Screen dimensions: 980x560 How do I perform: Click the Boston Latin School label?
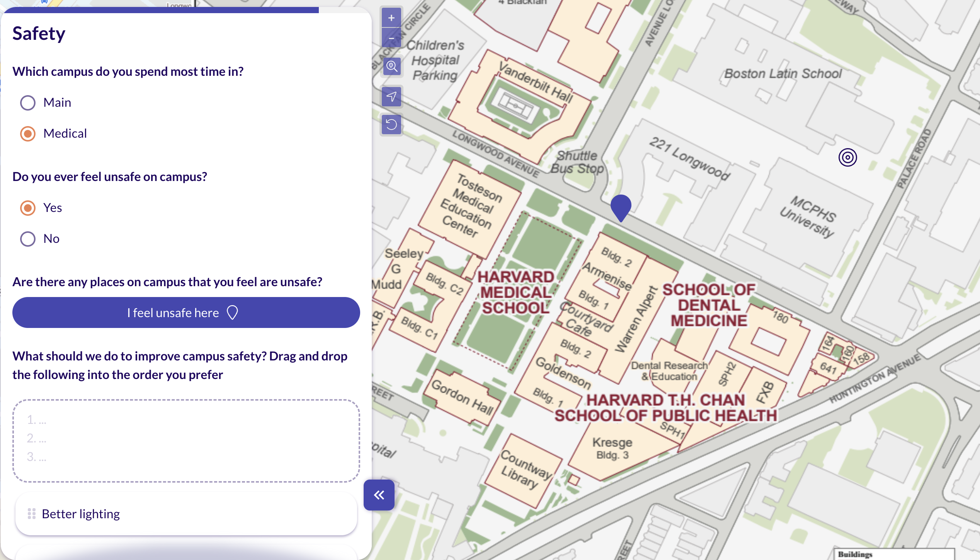[783, 73]
